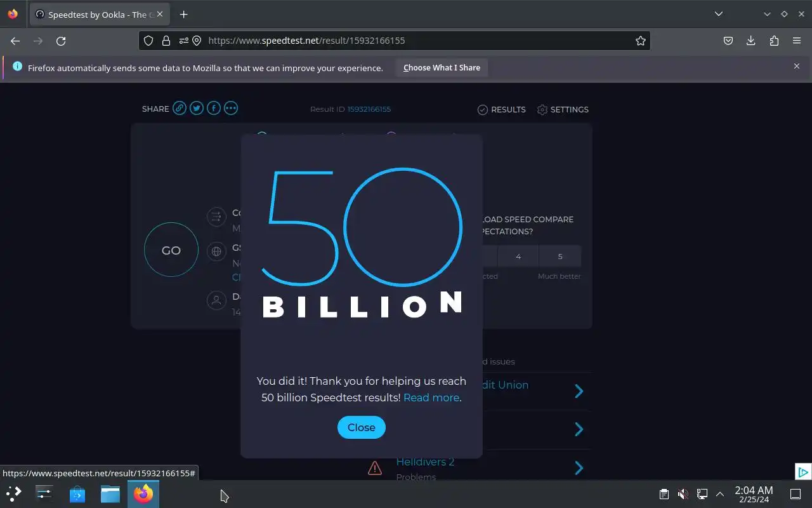The image size is (812, 508).
Task: Open Firefox application hamburger menu
Action: [797, 41]
